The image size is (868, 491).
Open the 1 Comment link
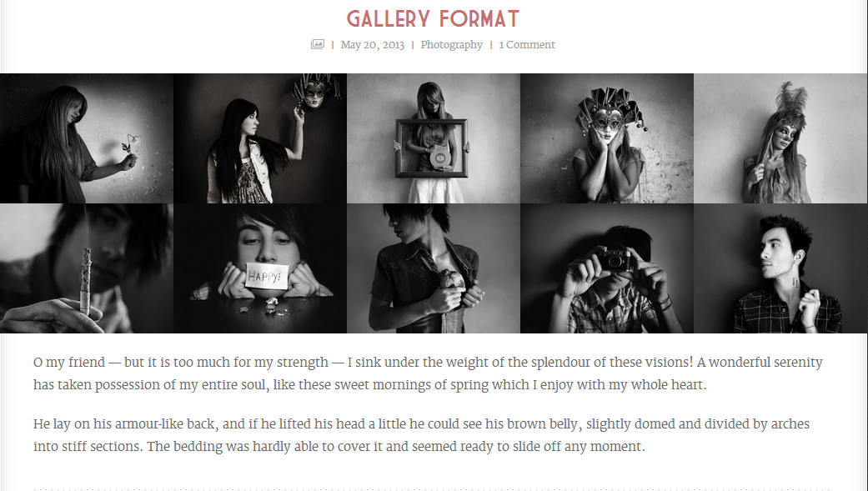(526, 45)
